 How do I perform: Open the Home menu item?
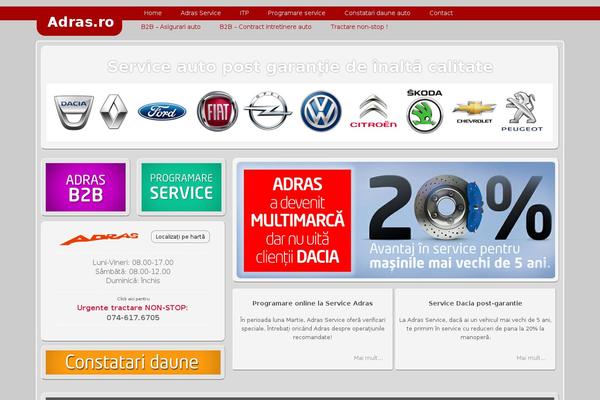[x=153, y=13]
